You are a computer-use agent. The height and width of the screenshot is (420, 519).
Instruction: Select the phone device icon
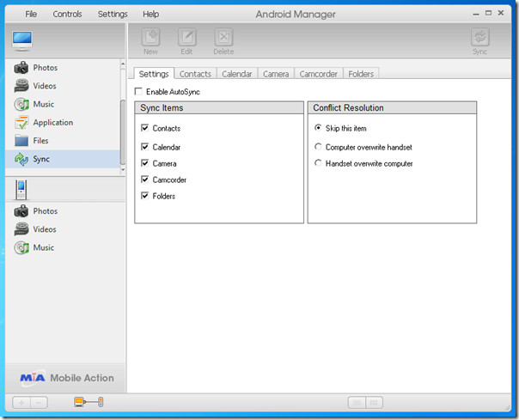(21, 190)
